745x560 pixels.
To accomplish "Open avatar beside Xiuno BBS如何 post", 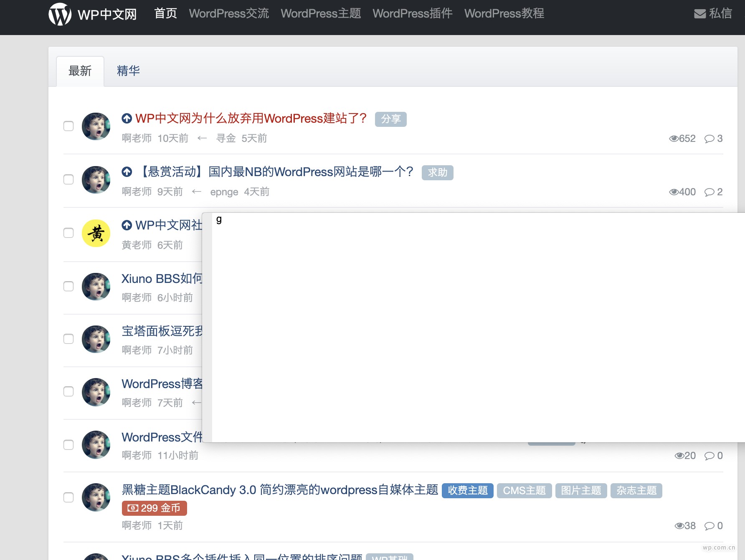I will (96, 286).
